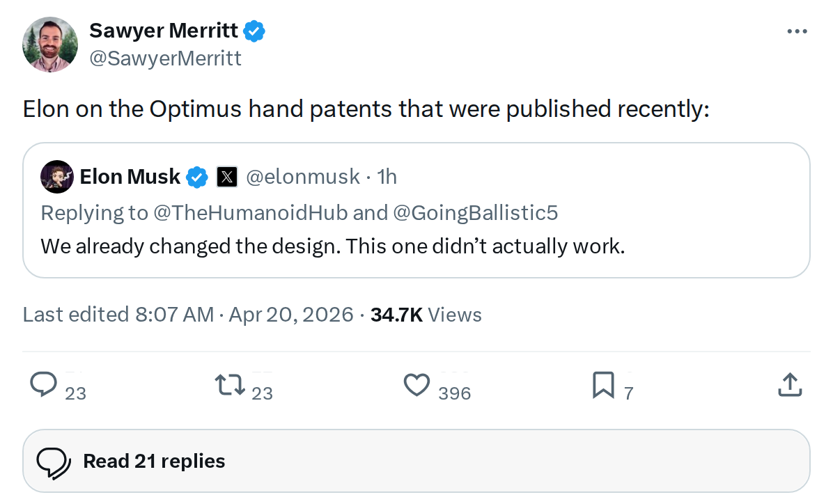Bookmark the post via bookmark icon
The height and width of the screenshot is (504, 833).
603,385
